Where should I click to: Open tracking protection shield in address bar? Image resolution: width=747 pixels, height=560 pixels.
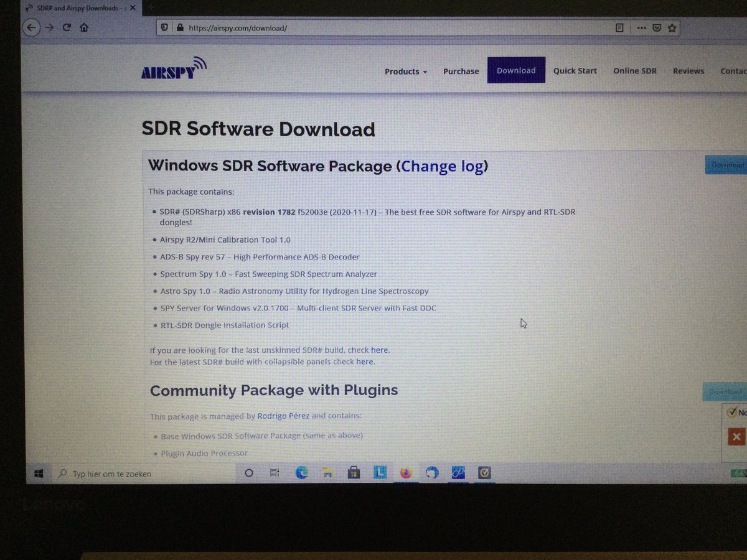pos(165,28)
